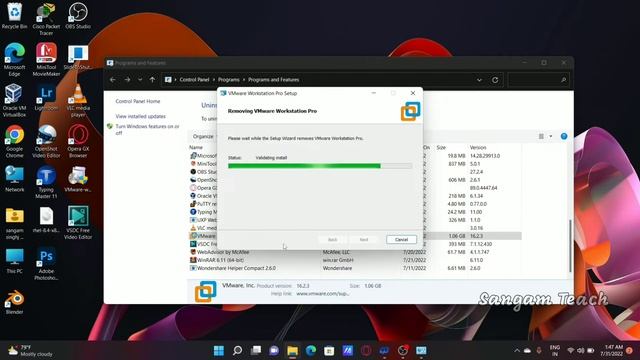The image size is (640, 360).
Task: Open Opera GX Browser desktop icon
Action: click(x=78, y=141)
